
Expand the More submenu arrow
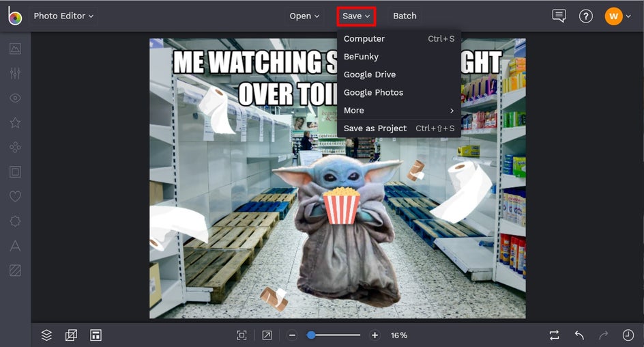click(x=452, y=111)
